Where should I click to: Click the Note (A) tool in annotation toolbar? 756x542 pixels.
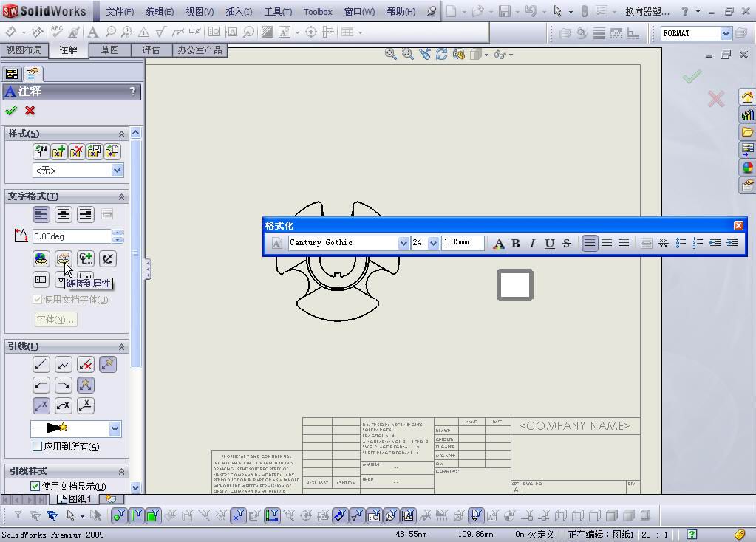(92, 32)
